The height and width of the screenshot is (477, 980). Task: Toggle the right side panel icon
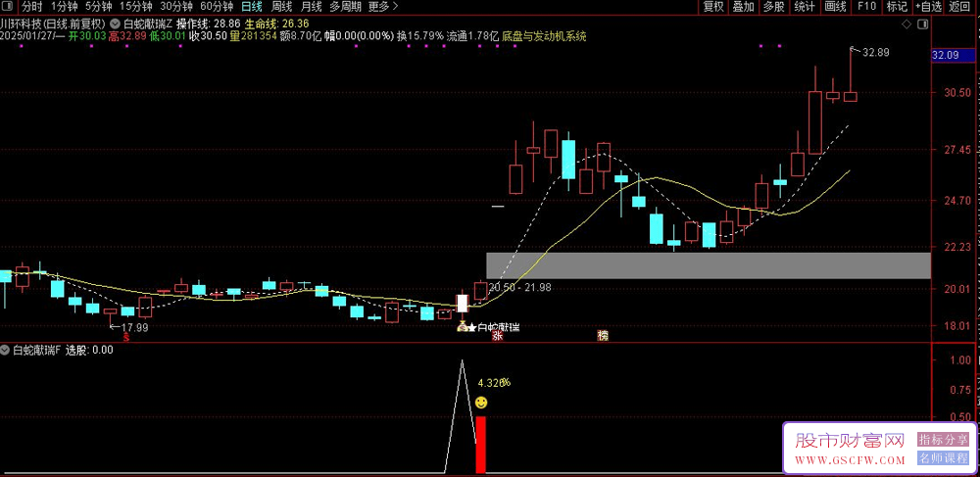[923, 24]
